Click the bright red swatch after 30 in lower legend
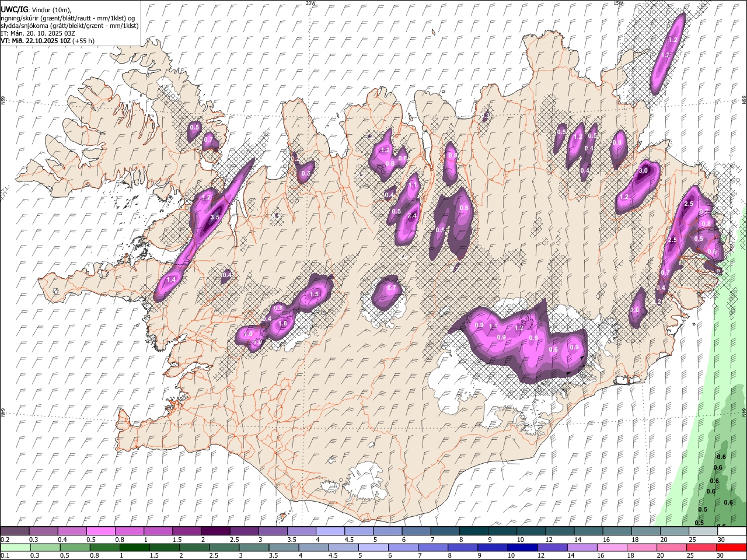This screenshot has height=560, width=747. (x=732, y=548)
